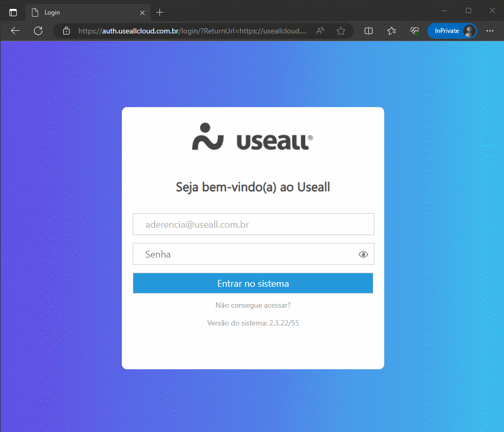Open Browser essentials heart icon

tap(415, 31)
